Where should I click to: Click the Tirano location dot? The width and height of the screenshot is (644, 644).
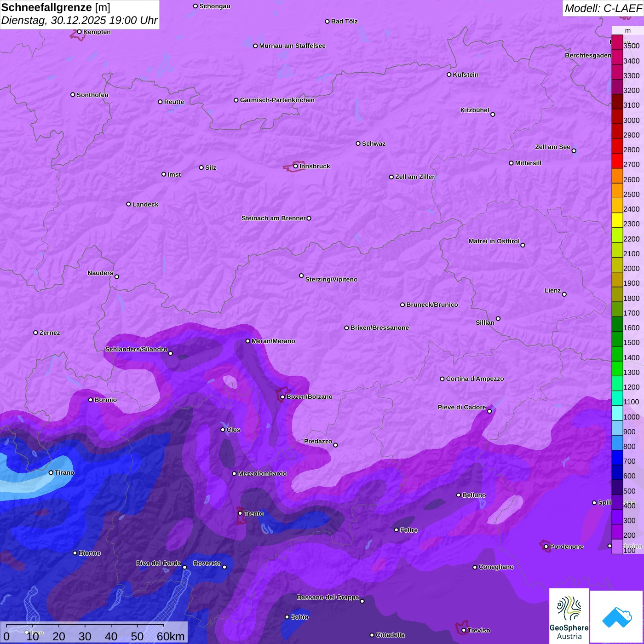(51, 472)
